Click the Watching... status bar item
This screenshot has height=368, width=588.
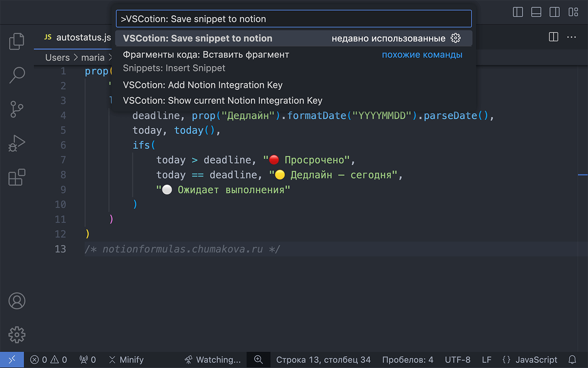(x=213, y=360)
